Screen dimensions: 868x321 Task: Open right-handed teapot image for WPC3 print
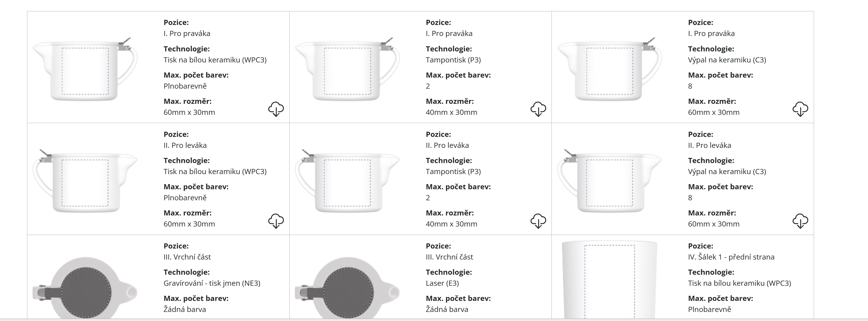pos(85,69)
